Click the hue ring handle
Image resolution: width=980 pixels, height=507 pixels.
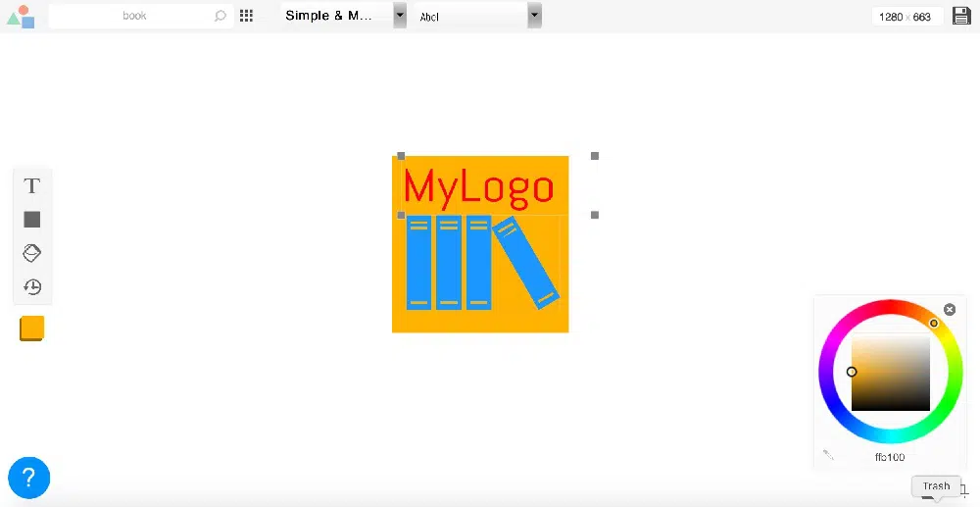pos(933,324)
